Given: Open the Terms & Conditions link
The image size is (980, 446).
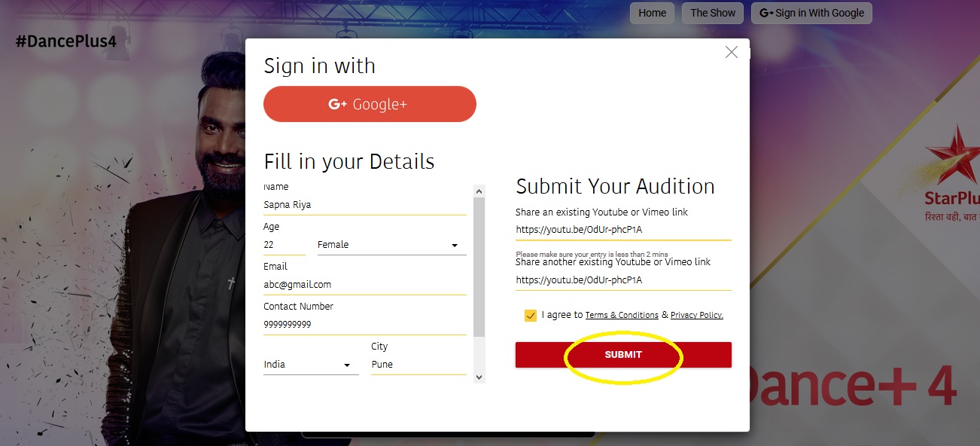Looking at the screenshot, I should (622, 316).
